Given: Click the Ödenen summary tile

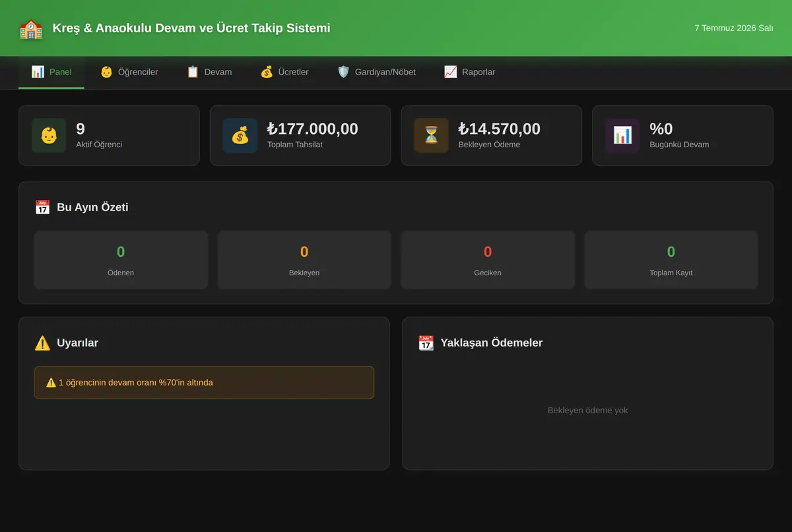Looking at the screenshot, I should click(x=121, y=260).
